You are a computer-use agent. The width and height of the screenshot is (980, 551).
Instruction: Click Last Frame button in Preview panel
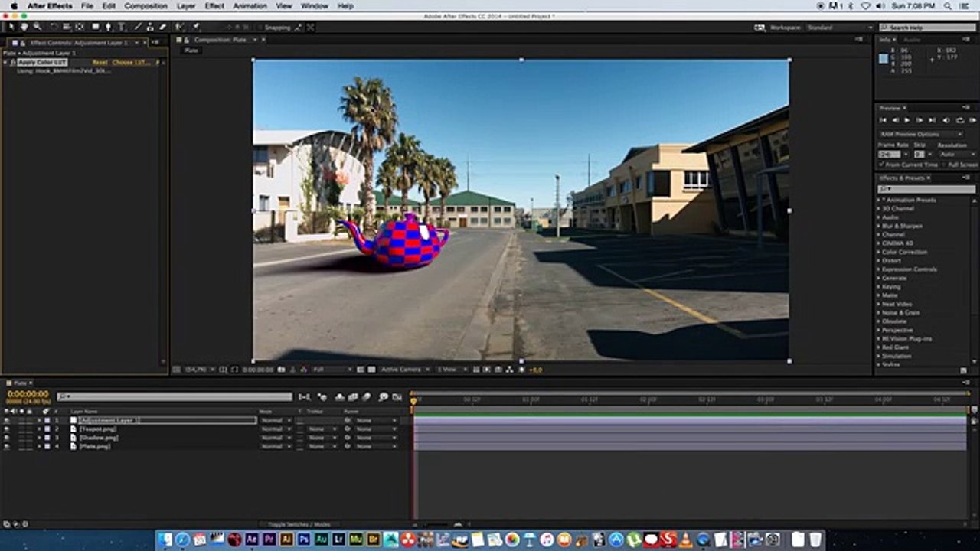[932, 120]
